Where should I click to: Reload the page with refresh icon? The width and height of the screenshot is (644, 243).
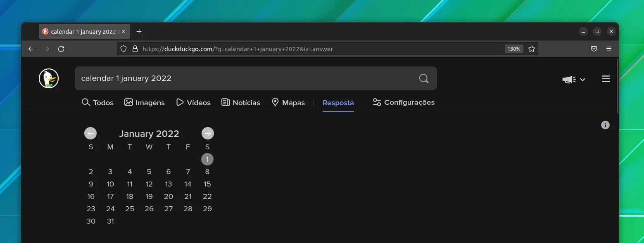tap(61, 49)
